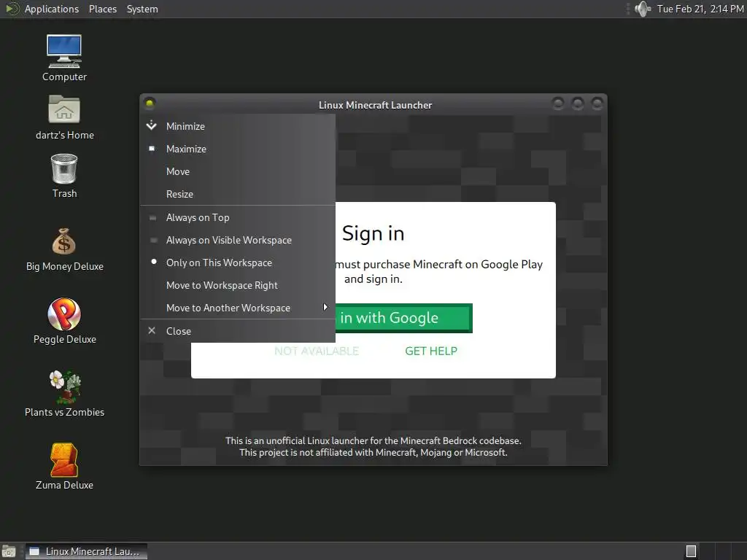Choose Maximize from the window menu
This screenshot has height=560, width=747.
(x=238, y=149)
